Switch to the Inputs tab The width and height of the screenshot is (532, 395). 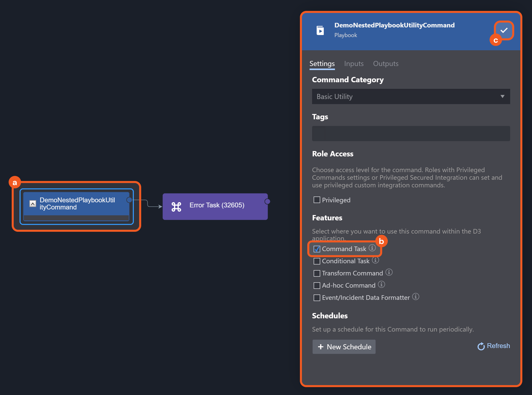point(353,64)
